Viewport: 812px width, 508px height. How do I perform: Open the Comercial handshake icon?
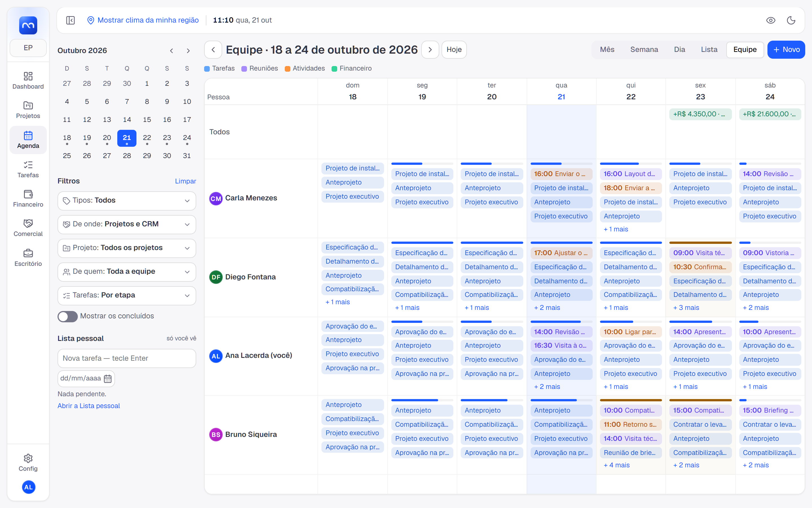coord(28,228)
